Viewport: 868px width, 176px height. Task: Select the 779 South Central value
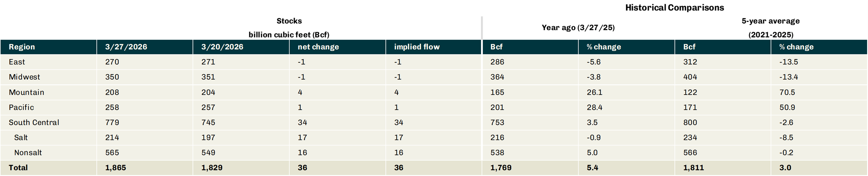[x=112, y=122]
